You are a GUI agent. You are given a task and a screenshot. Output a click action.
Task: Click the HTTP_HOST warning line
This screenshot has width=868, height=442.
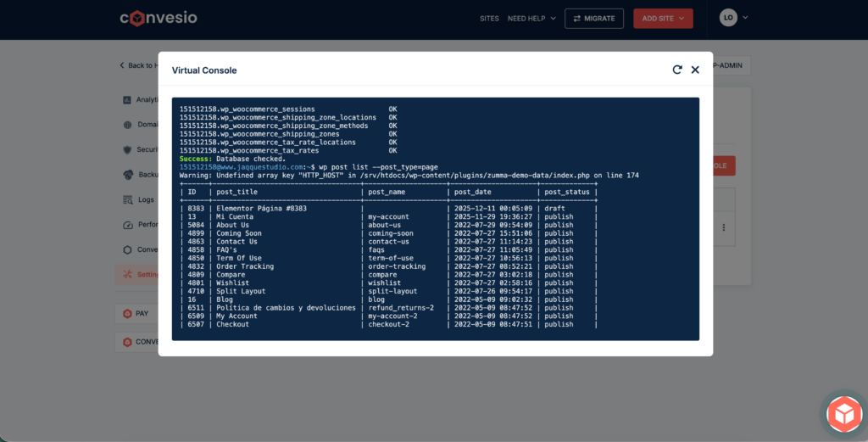409,175
